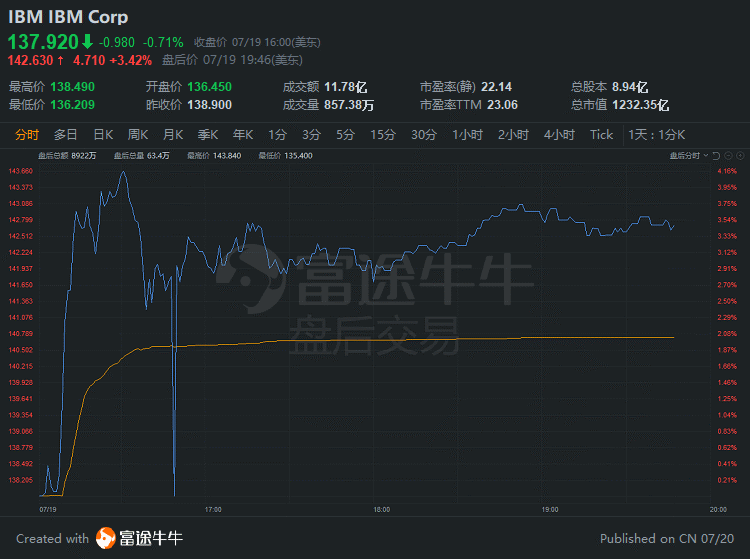Click the chart reset (undo arrow) icon

pyautogui.click(x=716, y=156)
